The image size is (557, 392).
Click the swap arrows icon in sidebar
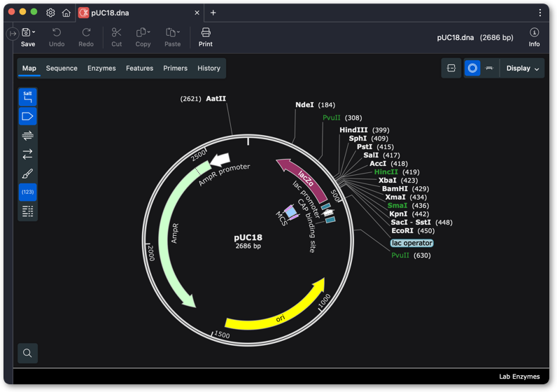tap(27, 154)
